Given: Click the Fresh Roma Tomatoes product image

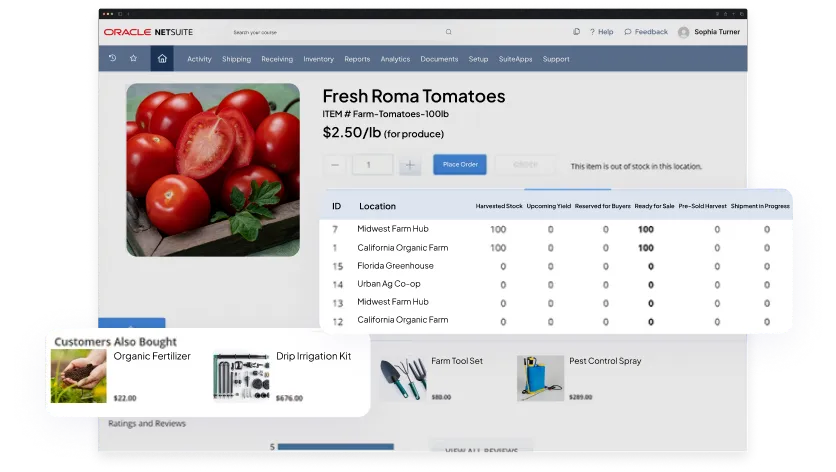Looking at the screenshot, I should point(213,170).
